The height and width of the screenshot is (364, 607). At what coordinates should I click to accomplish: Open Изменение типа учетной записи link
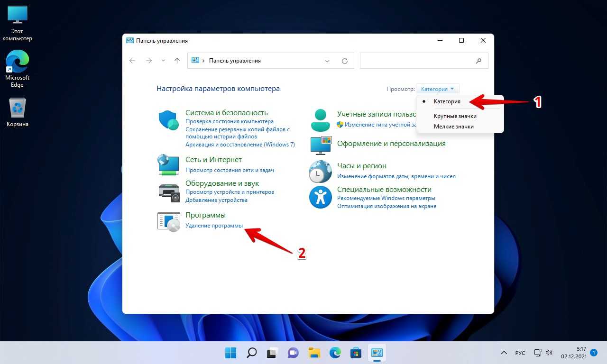(380, 124)
